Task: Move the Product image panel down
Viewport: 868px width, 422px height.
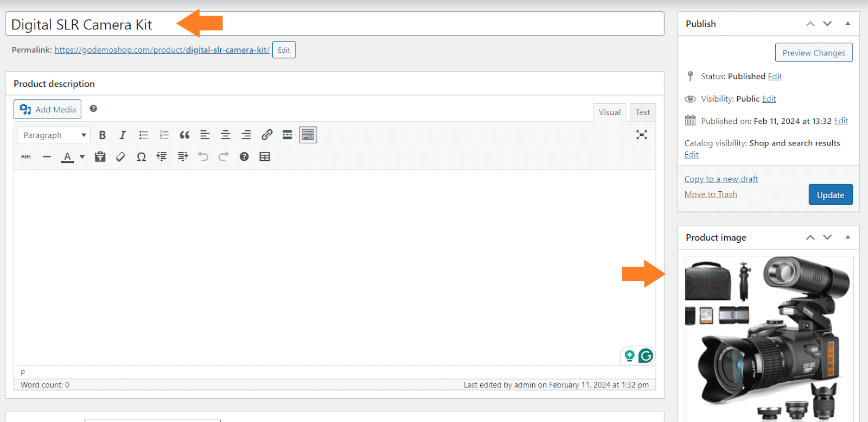Action: coord(827,237)
